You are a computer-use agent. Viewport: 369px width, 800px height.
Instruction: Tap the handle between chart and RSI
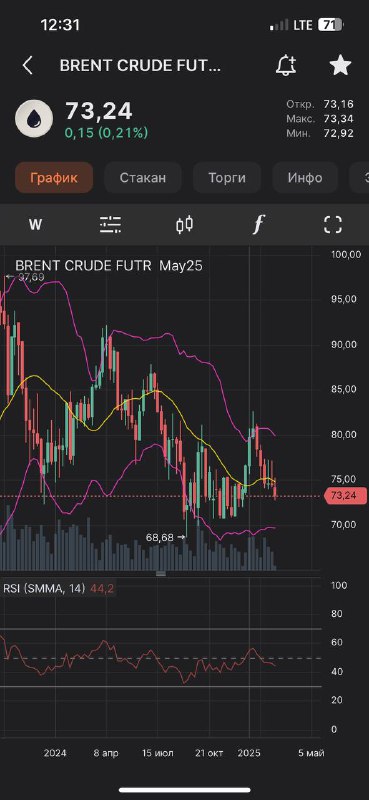(161, 573)
